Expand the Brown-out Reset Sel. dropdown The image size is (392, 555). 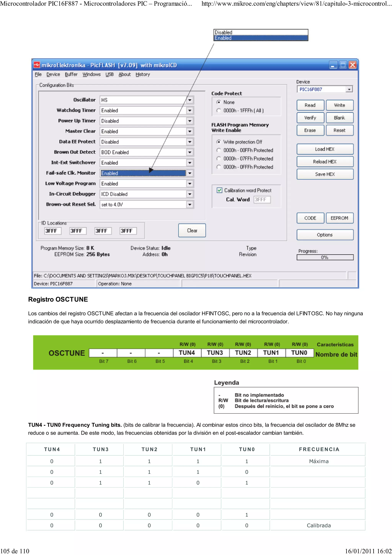(x=190, y=205)
